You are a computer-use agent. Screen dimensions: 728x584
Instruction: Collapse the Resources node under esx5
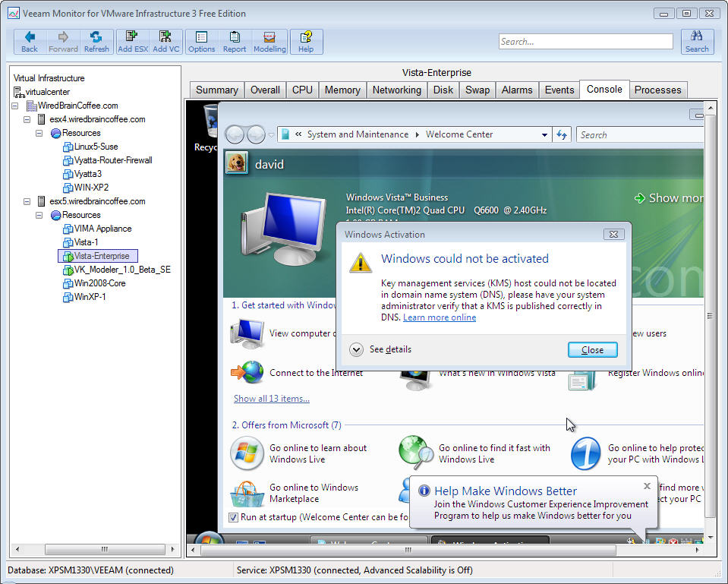[40, 215]
